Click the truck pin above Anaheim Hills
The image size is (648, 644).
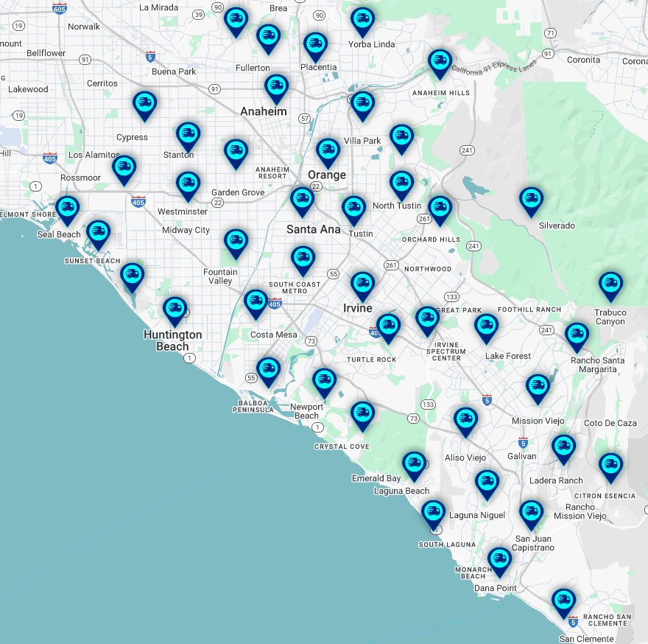[x=440, y=62]
